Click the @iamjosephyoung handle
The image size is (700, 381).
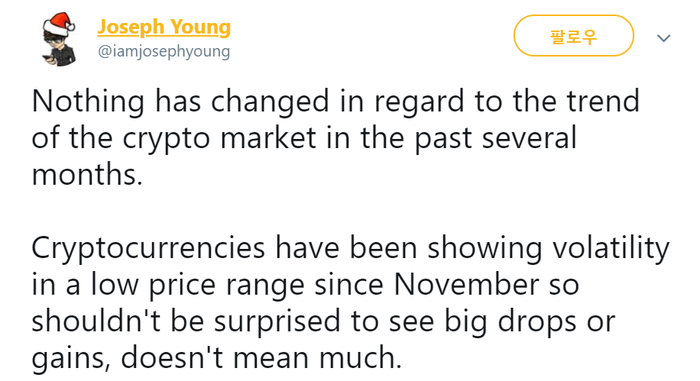point(164,51)
